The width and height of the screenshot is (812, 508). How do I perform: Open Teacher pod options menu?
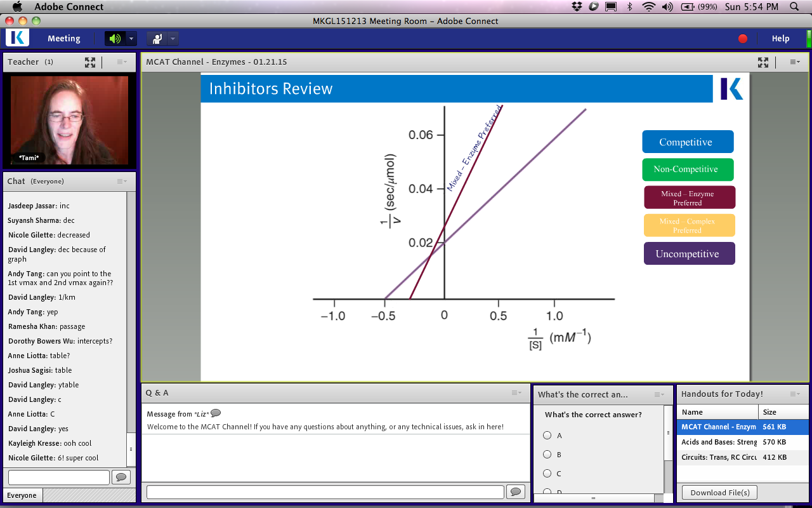click(x=122, y=62)
